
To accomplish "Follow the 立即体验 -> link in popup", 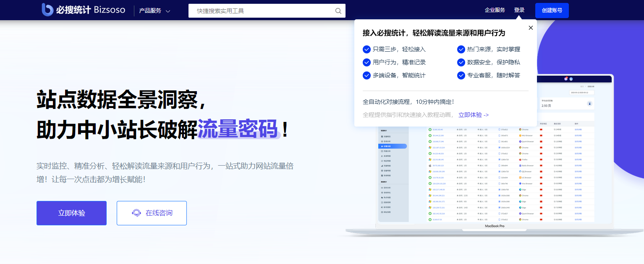I will (x=474, y=115).
